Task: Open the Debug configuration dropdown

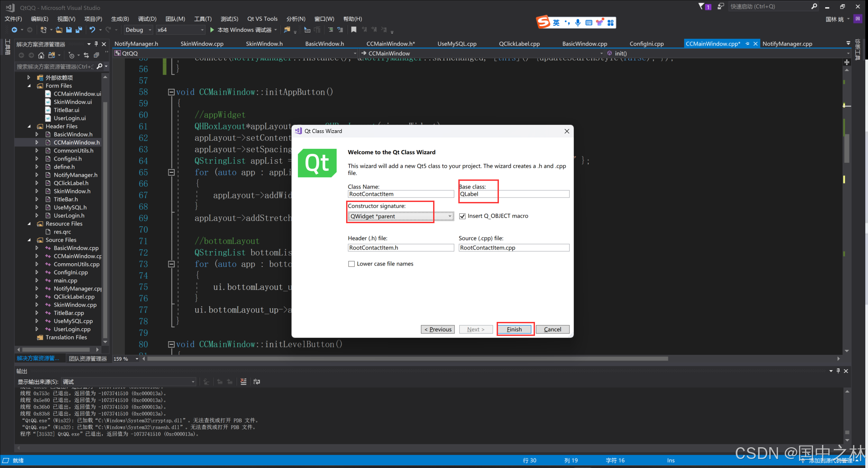Action: [x=139, y=30]
